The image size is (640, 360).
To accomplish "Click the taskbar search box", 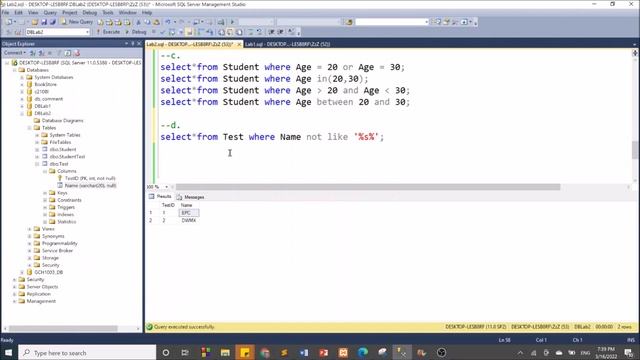I will [x=87, y=353].
